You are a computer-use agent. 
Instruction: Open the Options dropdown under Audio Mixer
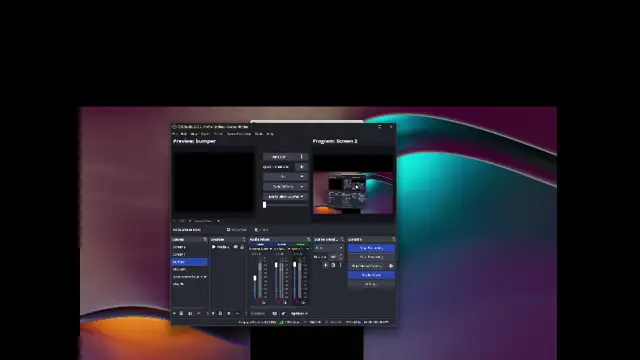299,313
